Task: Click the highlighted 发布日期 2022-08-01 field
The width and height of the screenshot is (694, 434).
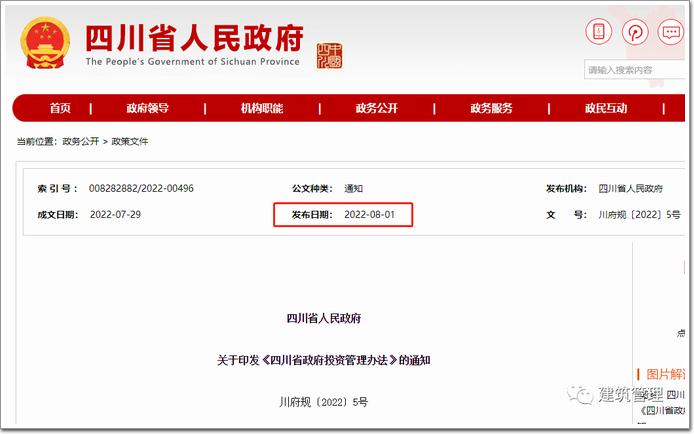Action: pos(343,215)
